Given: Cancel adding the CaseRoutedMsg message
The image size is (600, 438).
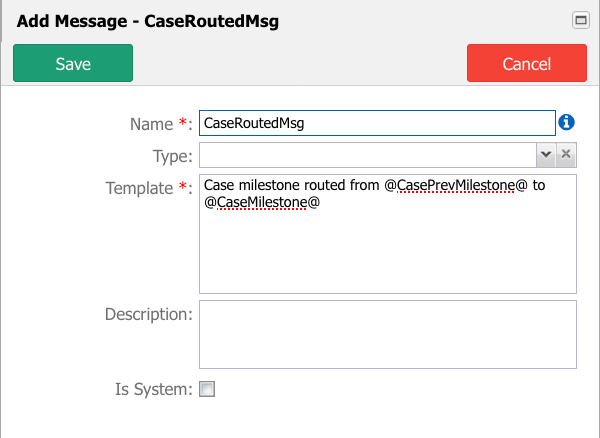Looking at the screenshot, I should (x=527, y=63).
